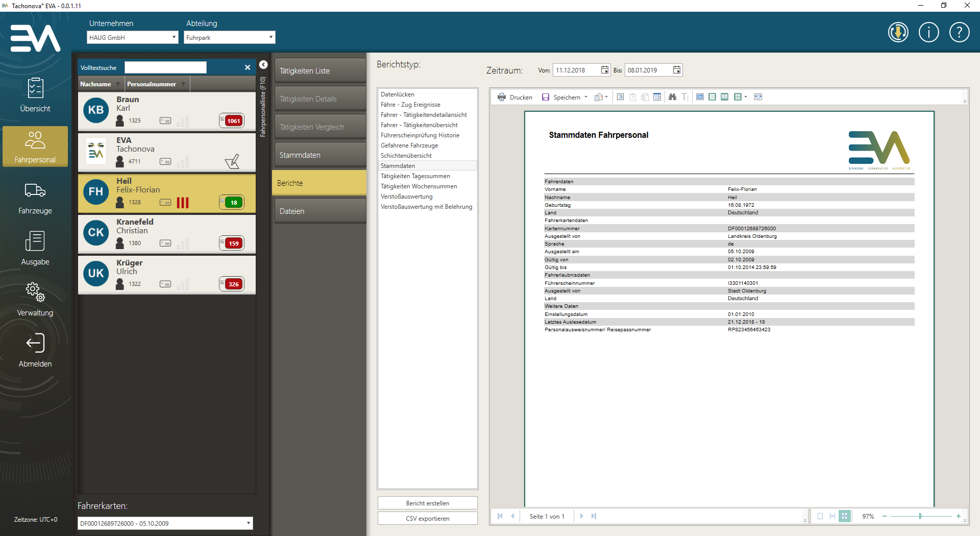Open the Fahrerkarten dropdown at the bottom

pos(165,523)
